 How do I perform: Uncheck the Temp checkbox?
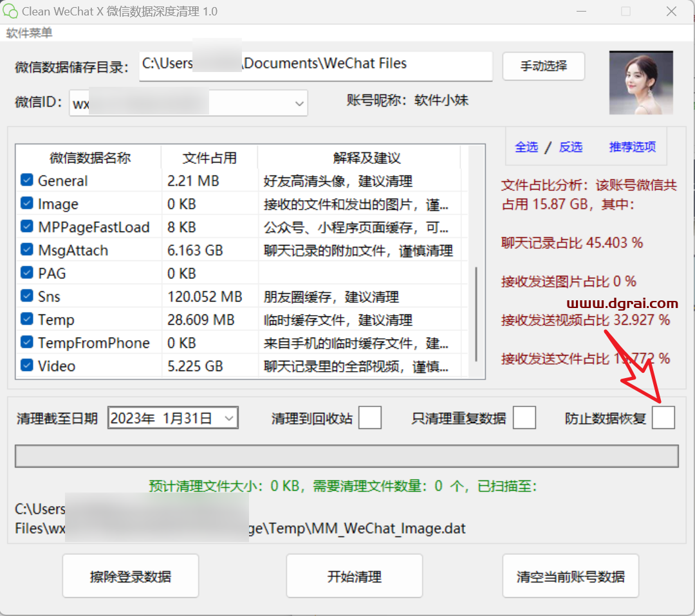[27, 318]
